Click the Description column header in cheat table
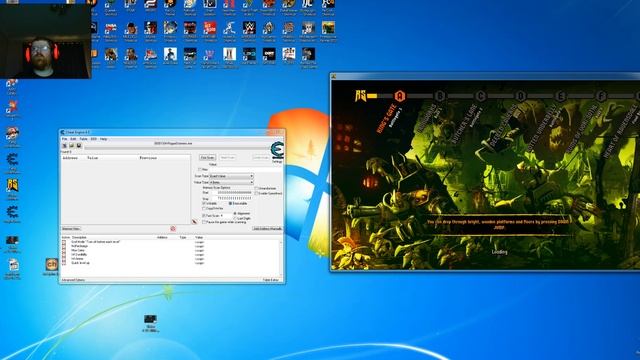Viewport: 640px width, 360px height. point(79,237)
